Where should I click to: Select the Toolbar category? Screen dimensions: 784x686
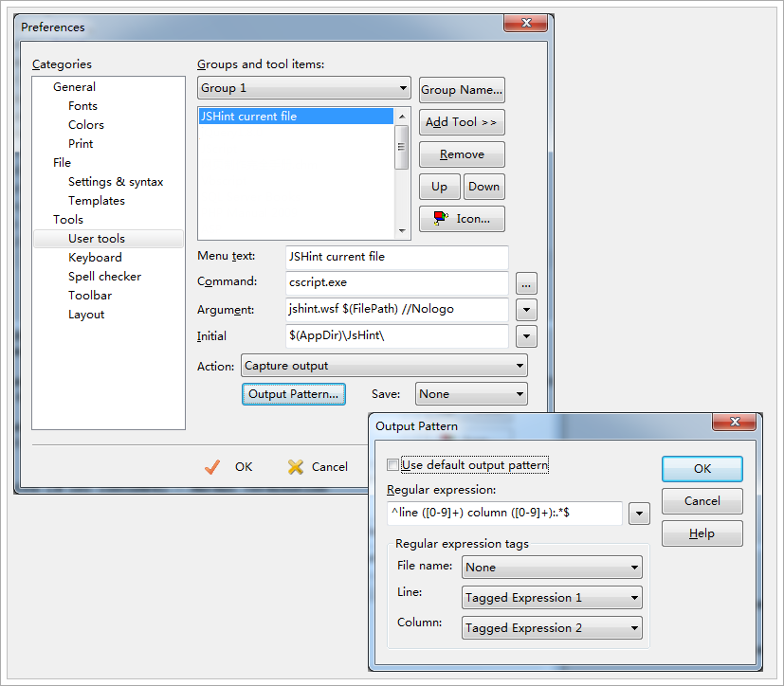point(90,296)
